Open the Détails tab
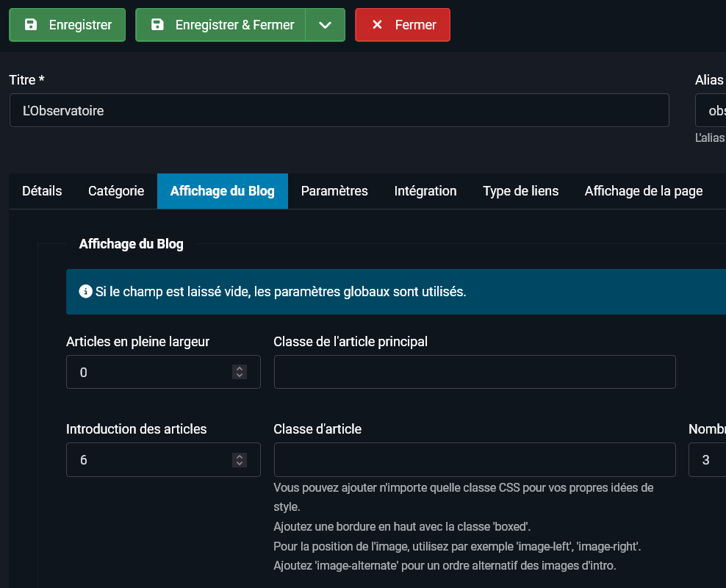The image size is (726, 588). [x=42, y=191]
